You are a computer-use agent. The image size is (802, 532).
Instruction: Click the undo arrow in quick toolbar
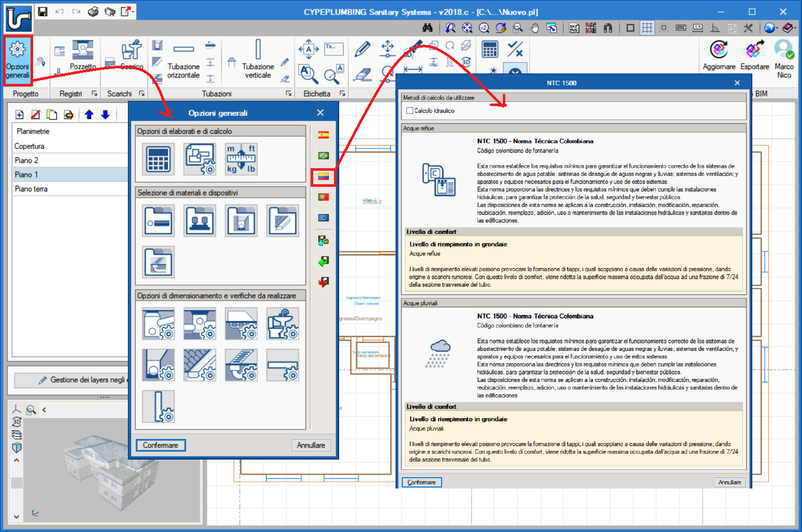pos(60,11)
